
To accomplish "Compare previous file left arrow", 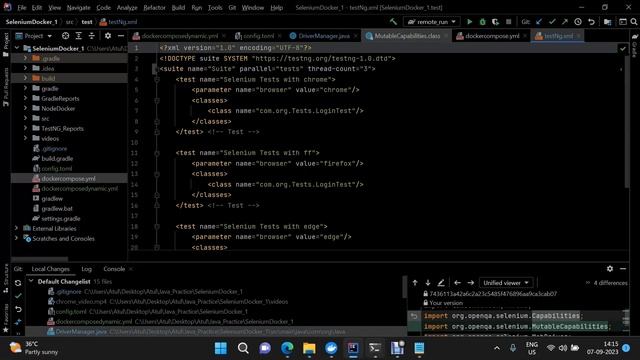I will pyautogui.click(x=457, y=282).
